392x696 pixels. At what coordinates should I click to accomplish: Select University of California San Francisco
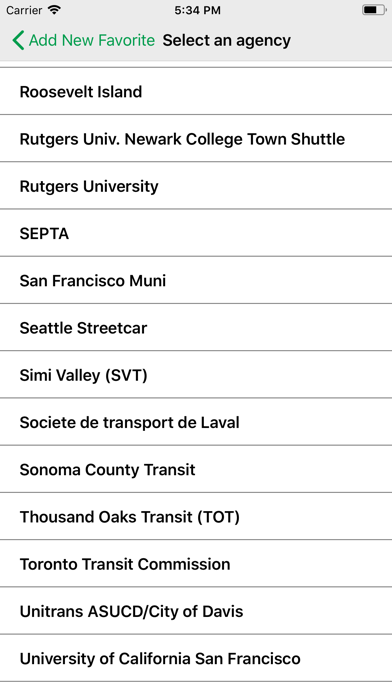coord(196,658)
